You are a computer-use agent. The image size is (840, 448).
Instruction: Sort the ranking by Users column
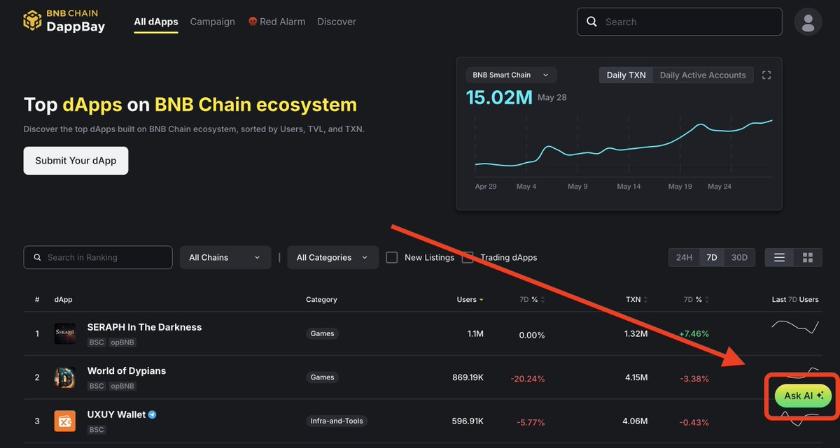point(469,300)
